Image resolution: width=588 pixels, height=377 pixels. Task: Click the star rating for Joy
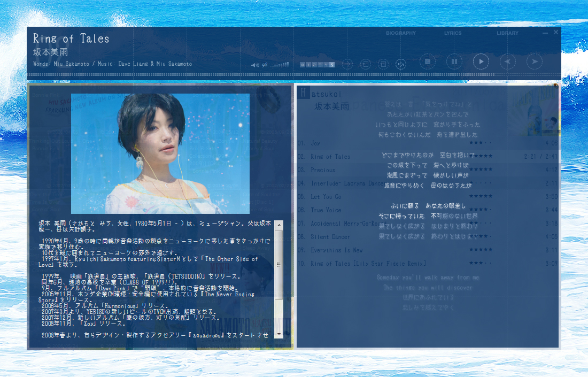pyautogui.click(x=481, y=143)
